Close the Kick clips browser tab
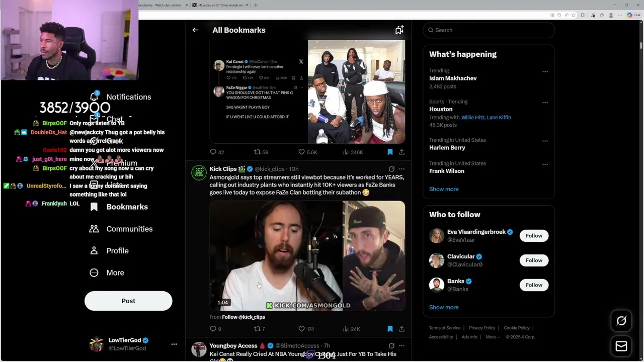644x362 pixels. click(187, 5)
